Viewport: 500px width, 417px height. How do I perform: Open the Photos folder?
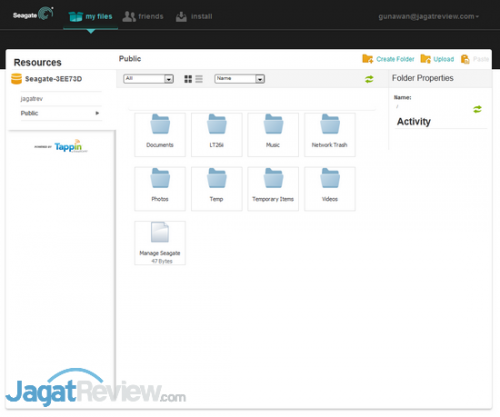coord(160,189)
